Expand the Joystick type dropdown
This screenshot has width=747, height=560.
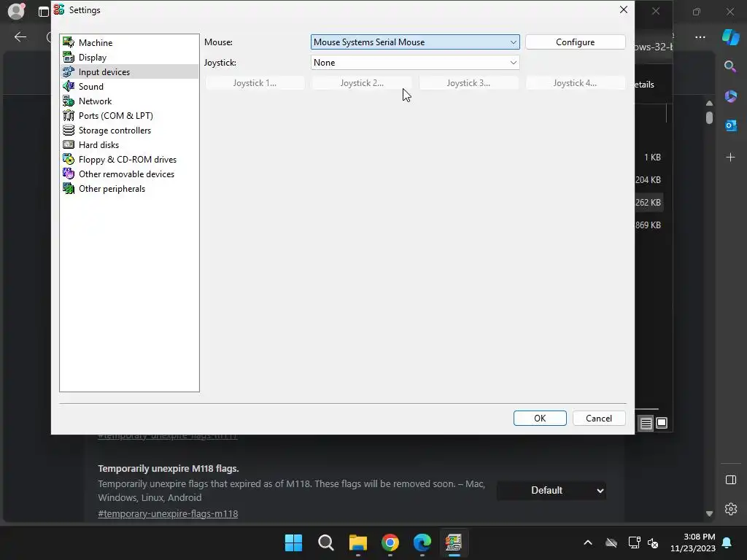point(415,63)
